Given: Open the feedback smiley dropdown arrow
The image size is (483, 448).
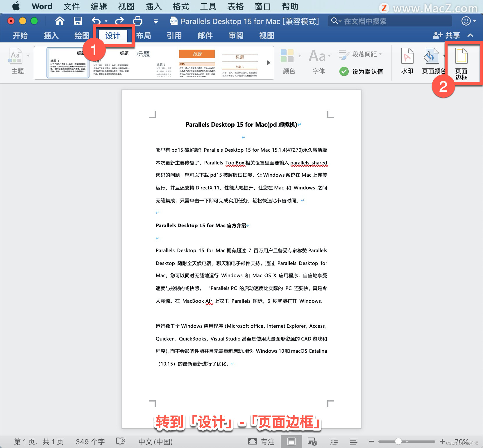Looking at the screenshot, I should coord(475,21).
